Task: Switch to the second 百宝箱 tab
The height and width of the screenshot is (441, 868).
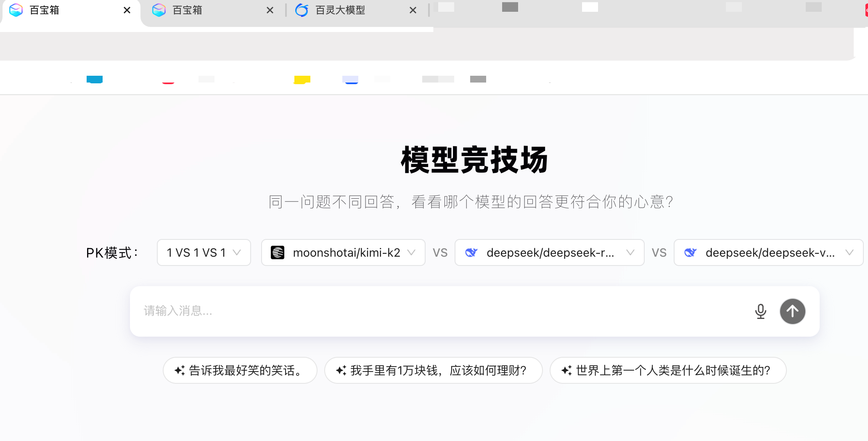Action: (x=188, y=10)
